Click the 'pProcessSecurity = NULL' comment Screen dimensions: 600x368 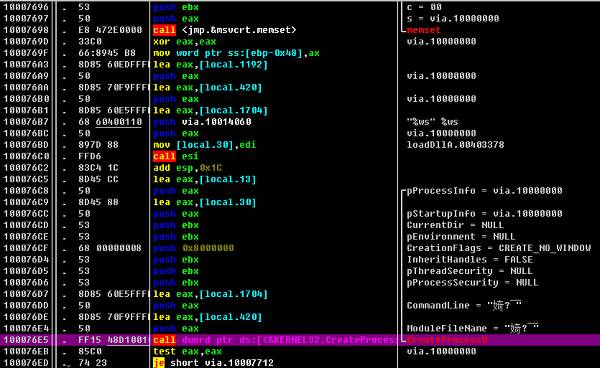[x=472, y=282]
